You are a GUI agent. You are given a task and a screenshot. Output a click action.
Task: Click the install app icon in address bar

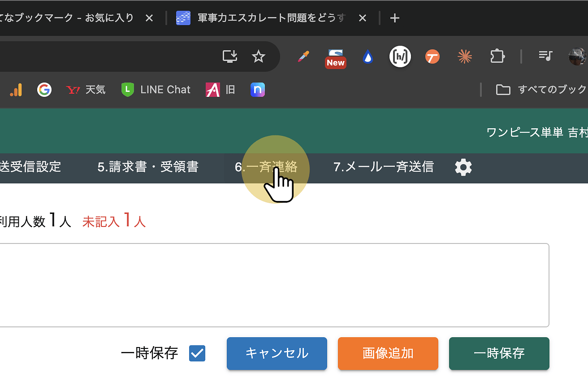coord(230,56)
